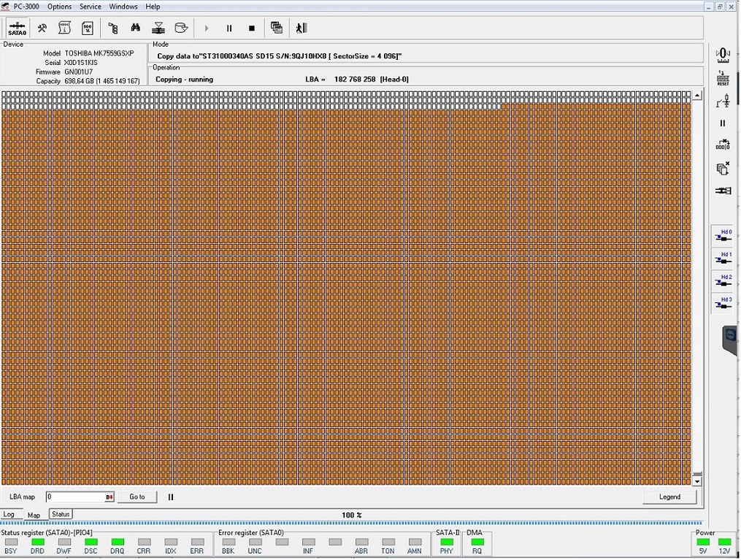Click the cascading windows toolbar icon

[x=276, y=28]
